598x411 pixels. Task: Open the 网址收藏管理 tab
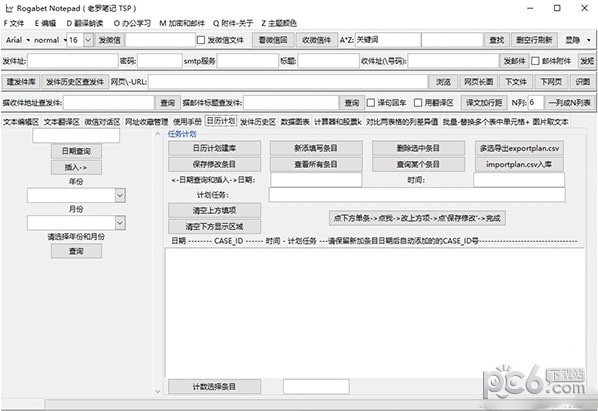click(x=146, y=122)
